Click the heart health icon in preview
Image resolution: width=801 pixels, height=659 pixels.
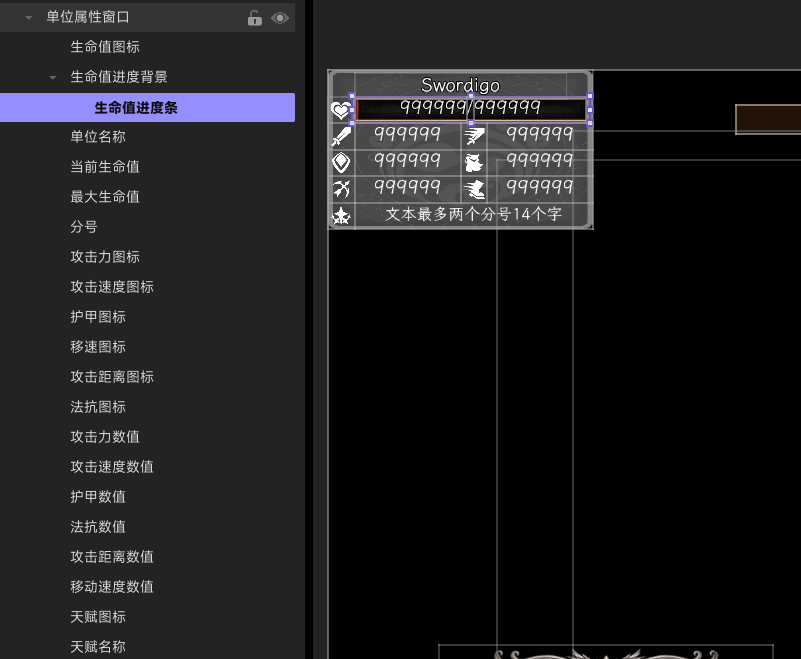point(341,110)
